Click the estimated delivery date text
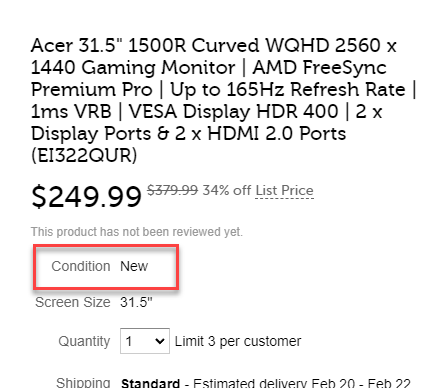The height and width of the screenshot is (388, 442). pos(302,383)
